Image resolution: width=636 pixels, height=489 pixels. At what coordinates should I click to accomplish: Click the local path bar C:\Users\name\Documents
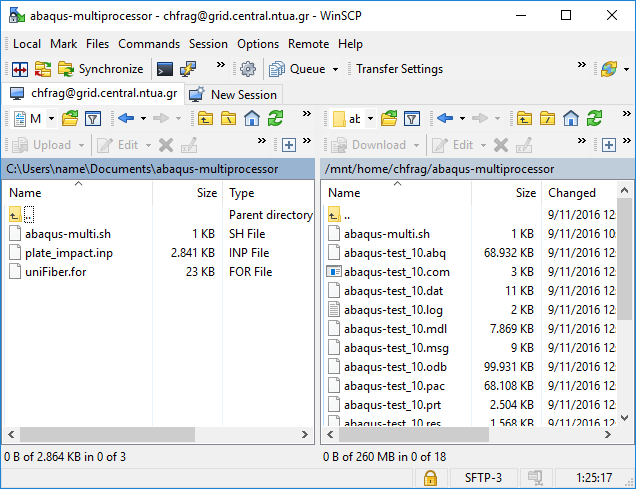pos(158,169)
